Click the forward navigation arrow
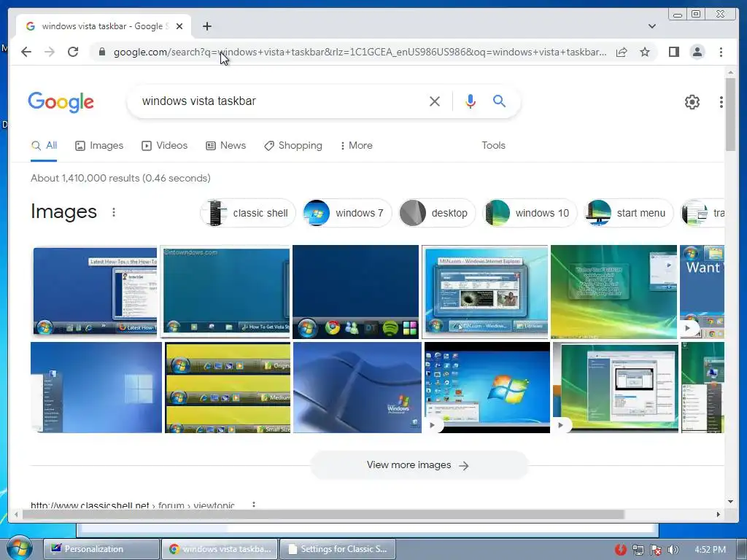The width and height of the screenshot is (747, 560). point(50,52)
